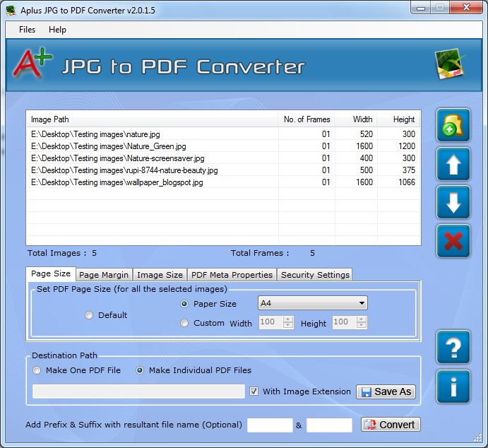Image resolution: width=488 pixels, height=448 pixels.
Task: Click the app icon in the title bar
Action: [x=11, y=11]
